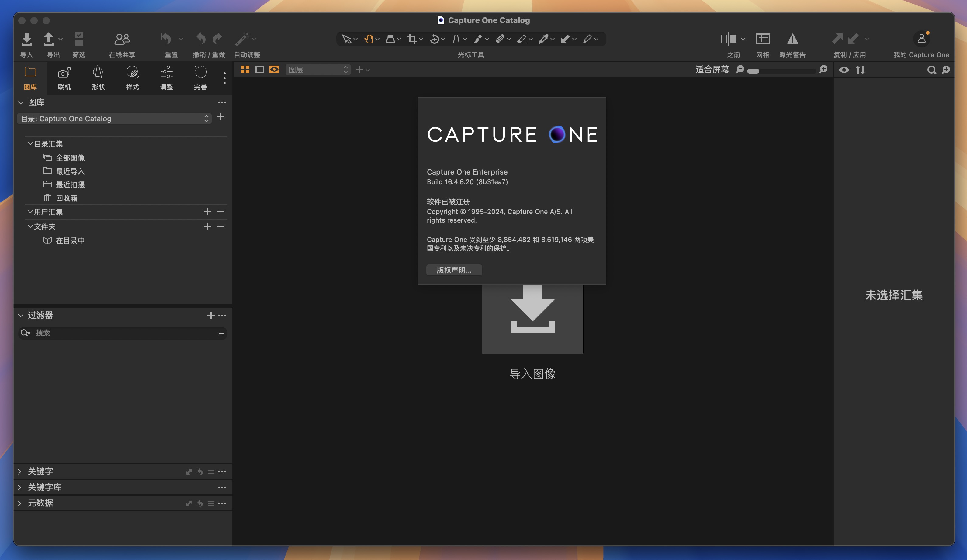Click the Redo arrow icon
The width and height of the screenshot is (967, 560).
click(217, 39)
